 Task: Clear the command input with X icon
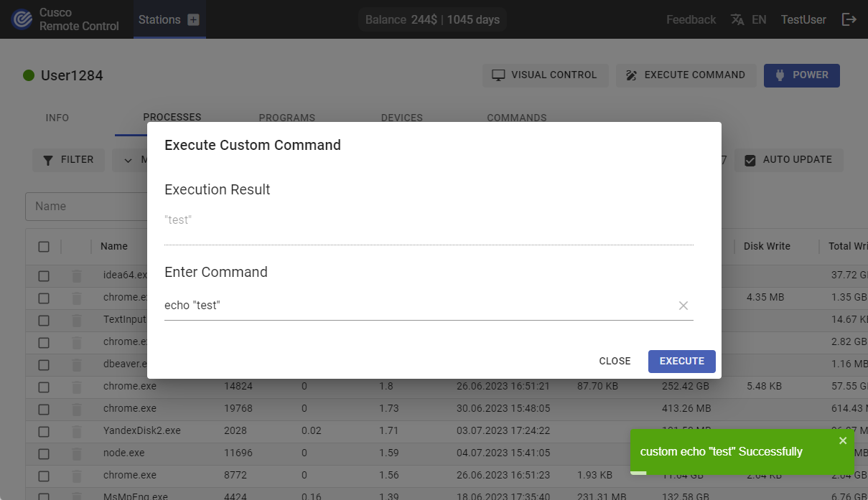683,306
